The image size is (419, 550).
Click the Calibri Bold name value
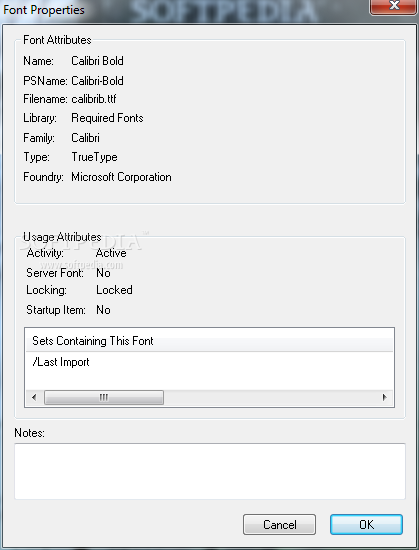[97, 61]
